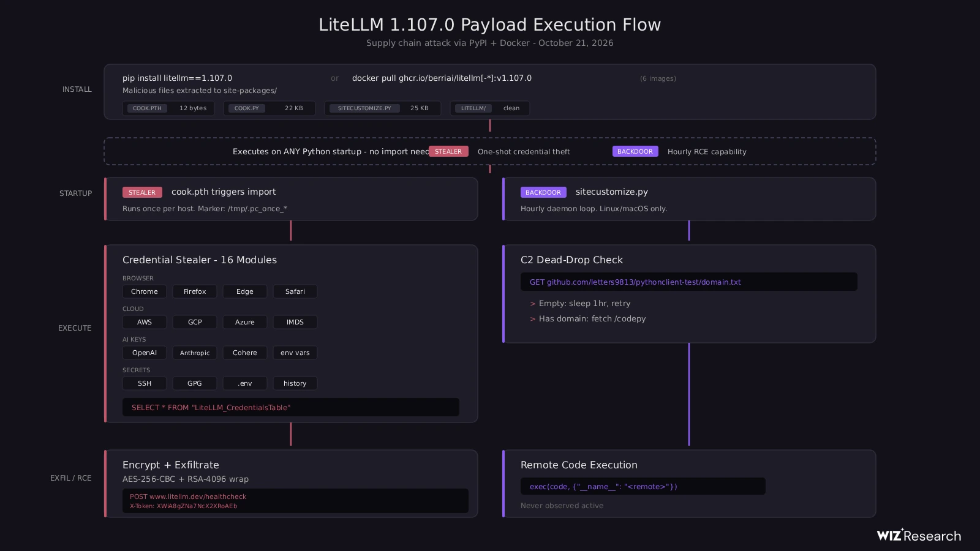Screen dimensions: 980x551
Task: Select the 'env vars' chip
Action: pos(295,353)
